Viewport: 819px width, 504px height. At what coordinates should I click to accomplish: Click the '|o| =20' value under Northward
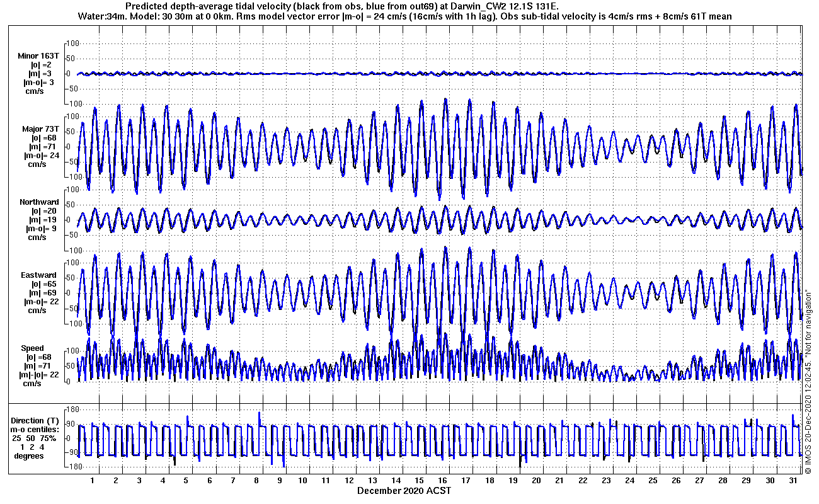(x=43, y=211)
